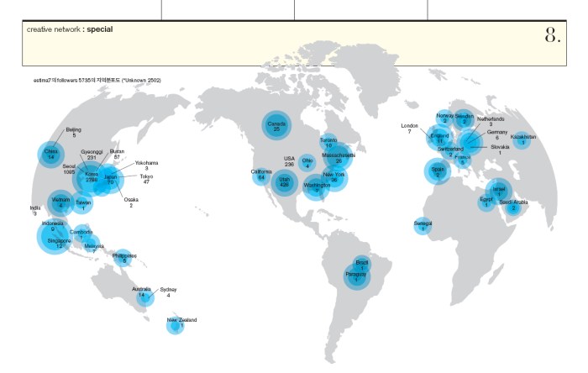Click the London 7 label
Image resolution: width=588 pixels, height=373 pixels.
point(411,129)
